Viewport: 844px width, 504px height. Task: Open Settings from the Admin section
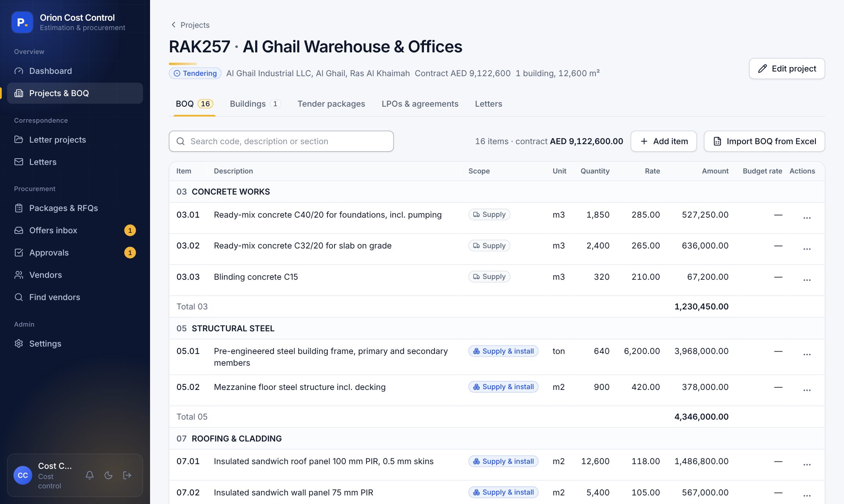pos(75,343)
